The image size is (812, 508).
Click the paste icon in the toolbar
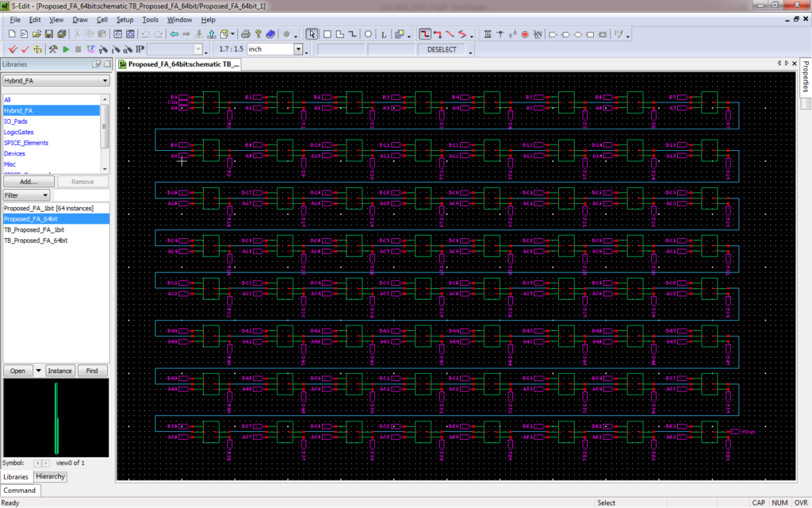(102, 33)
